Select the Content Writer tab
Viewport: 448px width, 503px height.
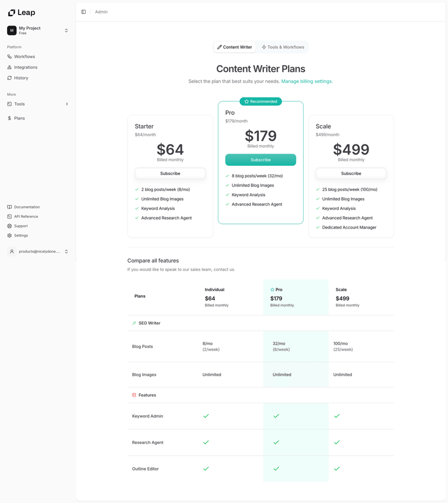point(234,47)
